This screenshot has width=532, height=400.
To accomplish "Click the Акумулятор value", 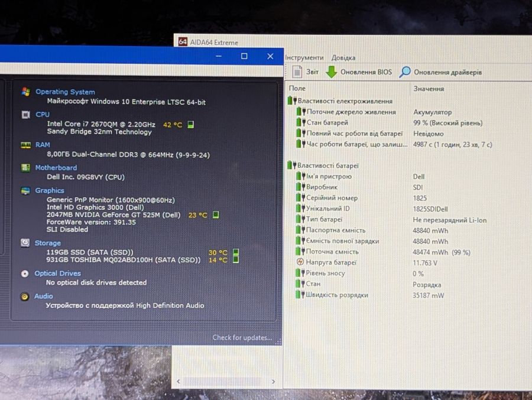I will pyautogui.click(x=432, y=112).
